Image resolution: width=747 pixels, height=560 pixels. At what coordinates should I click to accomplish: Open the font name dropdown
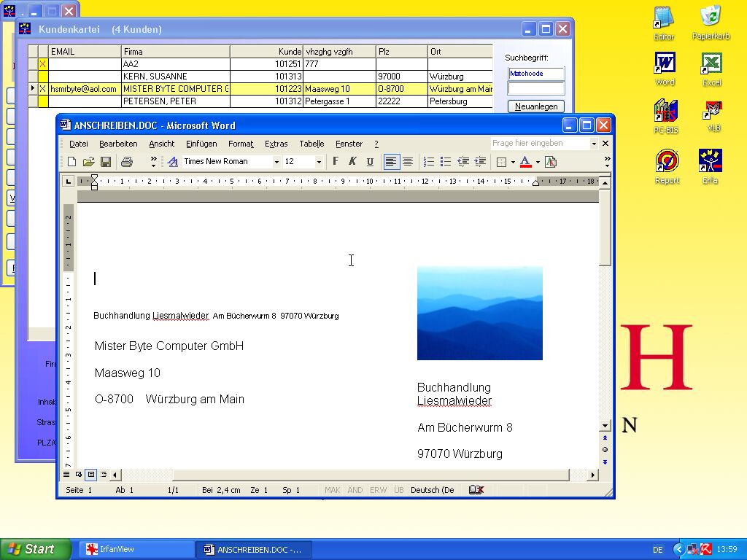point(276,162)
